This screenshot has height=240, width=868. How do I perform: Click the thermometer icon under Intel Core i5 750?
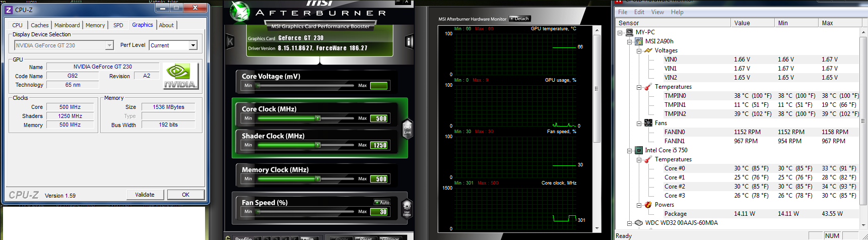pyautogui.click(x=648, y=159)
